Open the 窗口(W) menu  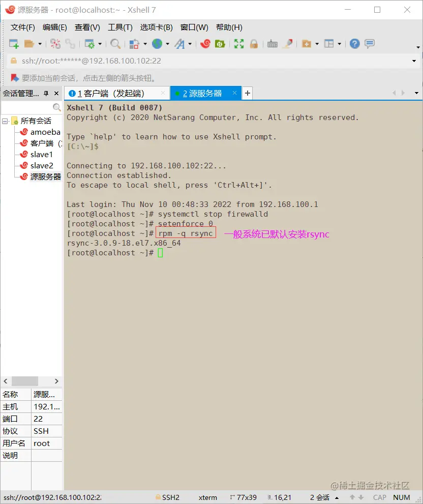click(194, 27)
